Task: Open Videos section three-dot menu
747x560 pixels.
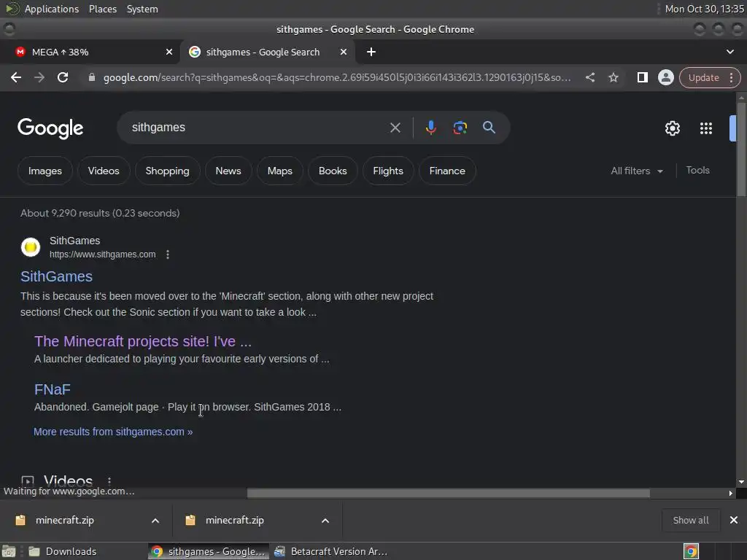Action: [x=109, y=481]
